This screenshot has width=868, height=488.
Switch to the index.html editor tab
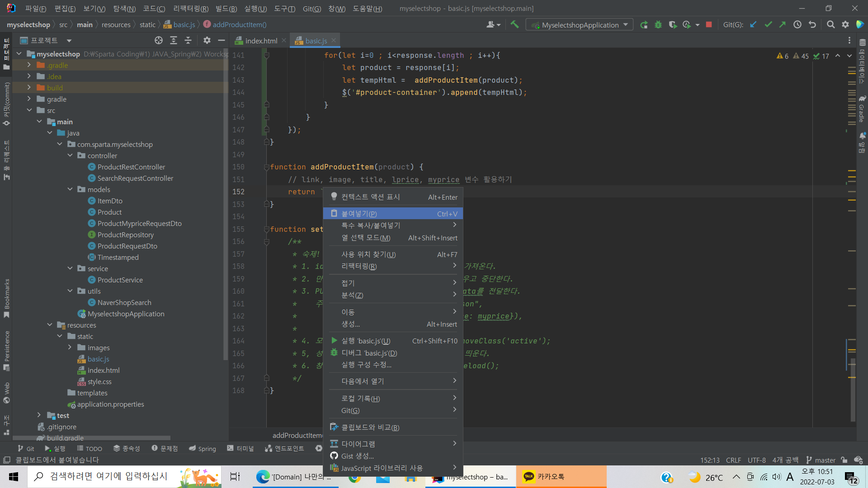click(x=261, y=41)
